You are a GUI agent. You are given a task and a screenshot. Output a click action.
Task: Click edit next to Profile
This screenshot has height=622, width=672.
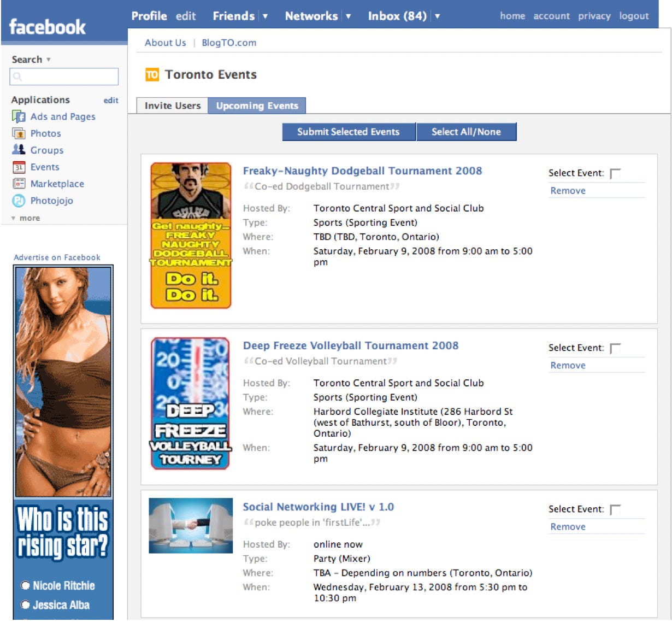pos(186,16)
